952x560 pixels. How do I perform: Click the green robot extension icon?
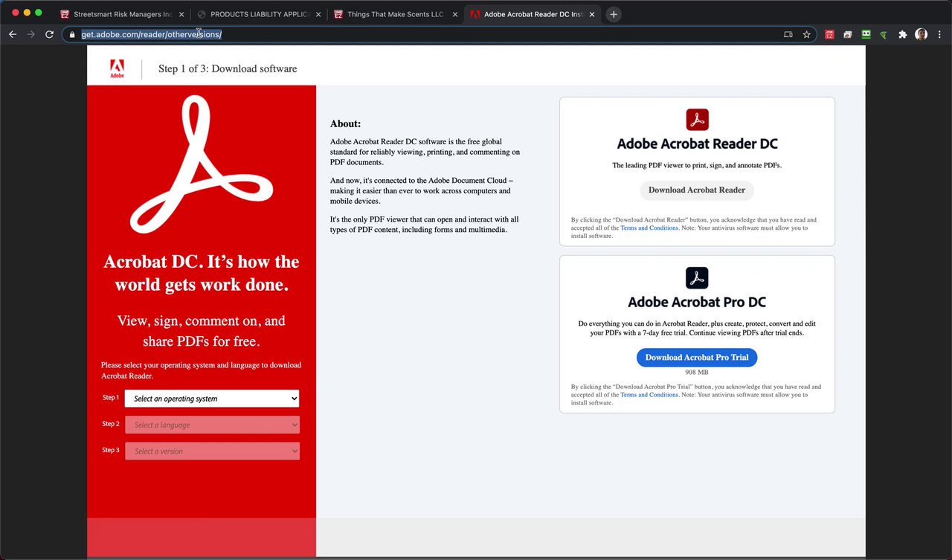pyautogui.click(x=866, y=34)
